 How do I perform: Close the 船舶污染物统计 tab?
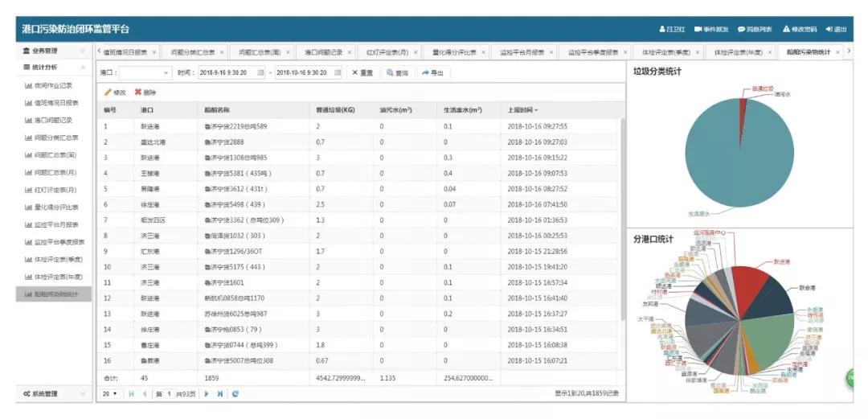coord(837,52)
